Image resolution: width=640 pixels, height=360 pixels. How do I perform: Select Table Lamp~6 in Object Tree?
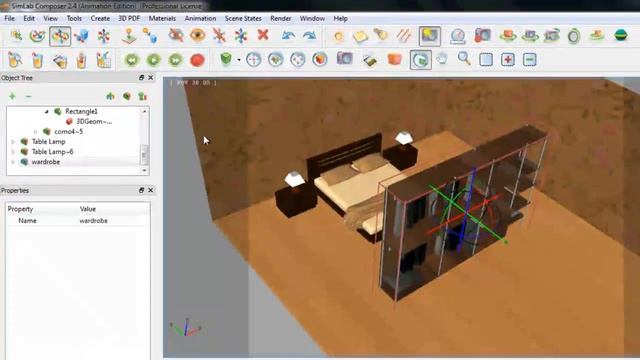[x=53, y=151]
